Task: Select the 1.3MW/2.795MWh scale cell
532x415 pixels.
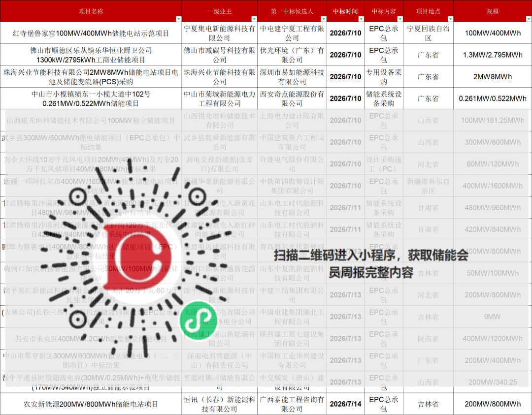Action: click(x=493, y=55)
